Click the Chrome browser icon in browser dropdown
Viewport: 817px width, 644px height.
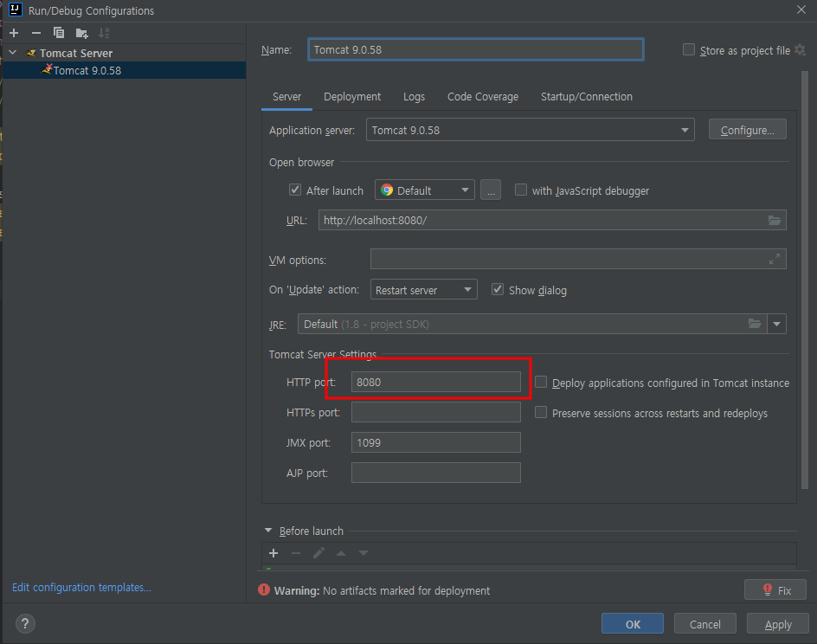point(387,190)
